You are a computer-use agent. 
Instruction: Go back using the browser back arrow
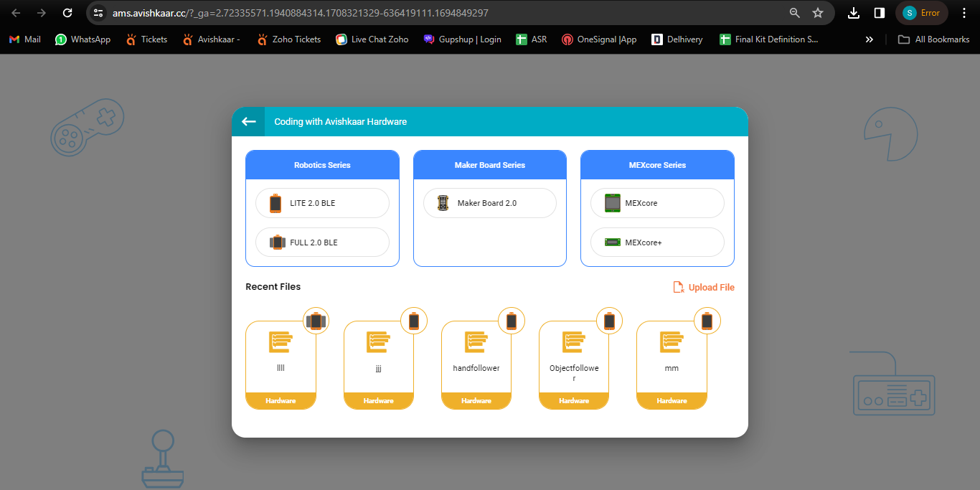pyautogui.click(x=17, y=13)
